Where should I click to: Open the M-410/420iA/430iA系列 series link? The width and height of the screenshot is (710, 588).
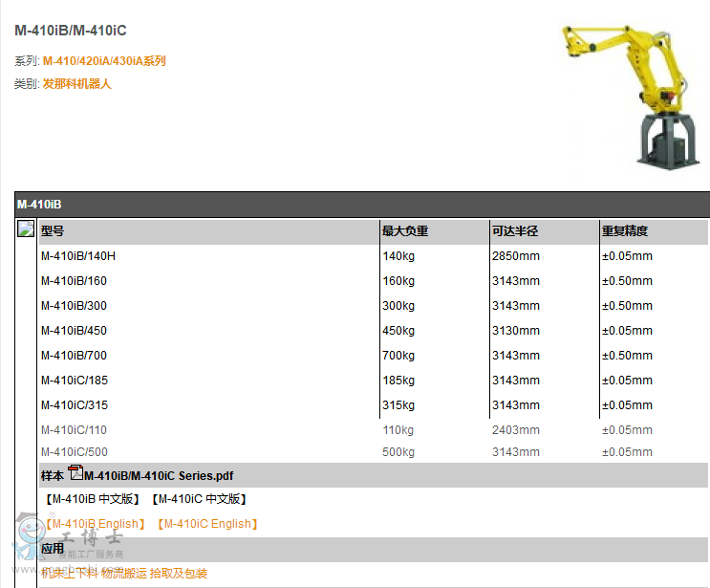click(104, 61)
